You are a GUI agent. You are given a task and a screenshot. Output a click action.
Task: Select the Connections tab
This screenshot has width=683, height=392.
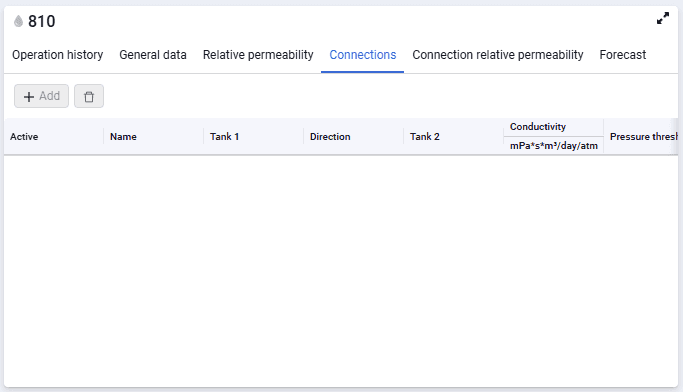tap(362, 55)
